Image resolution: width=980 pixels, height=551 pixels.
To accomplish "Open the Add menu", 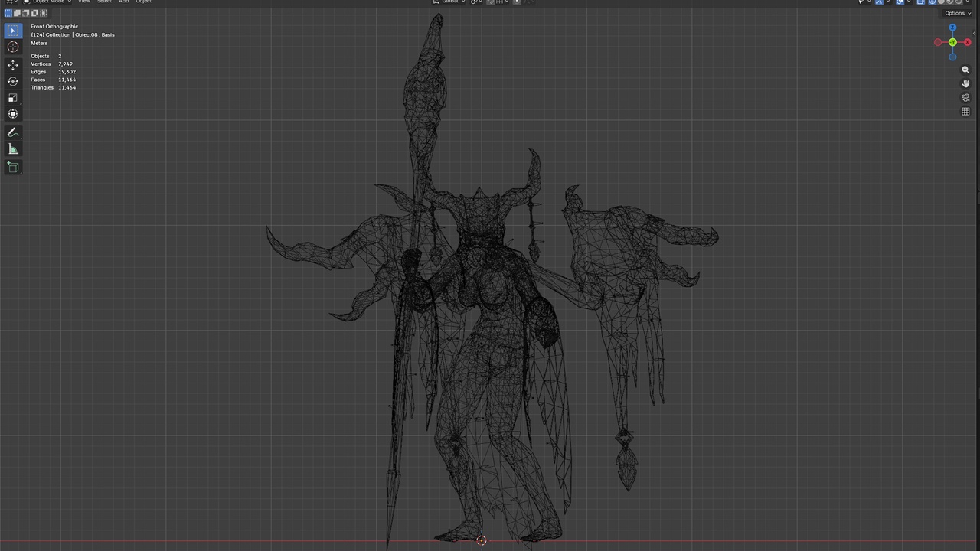I will click(x=124, y=2).
